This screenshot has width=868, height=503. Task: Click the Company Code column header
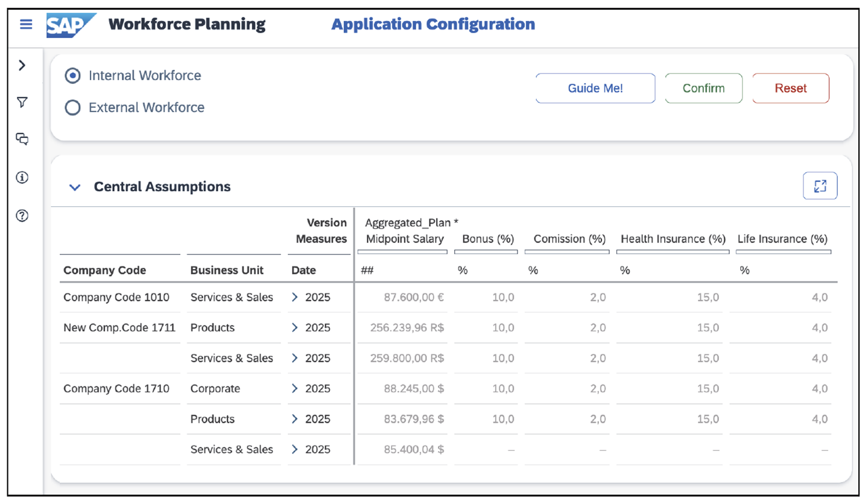coord(104,271)
